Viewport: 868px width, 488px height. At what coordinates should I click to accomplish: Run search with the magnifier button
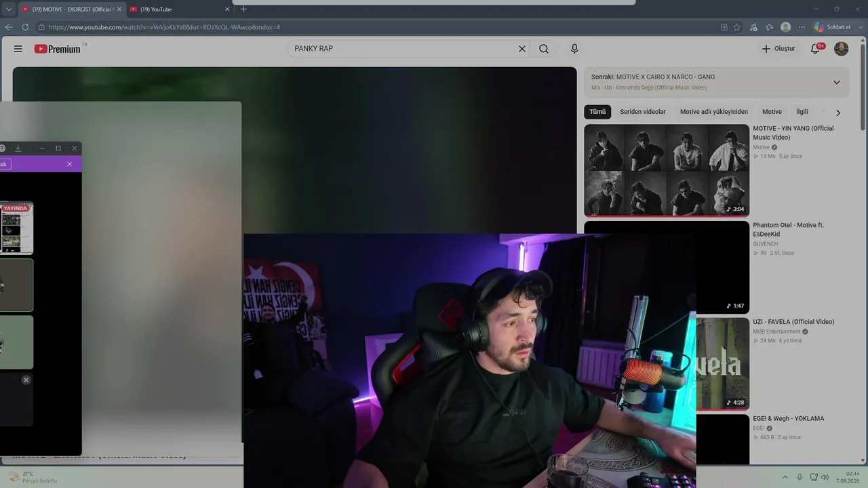pyautogui.click(x=544, y=49)
